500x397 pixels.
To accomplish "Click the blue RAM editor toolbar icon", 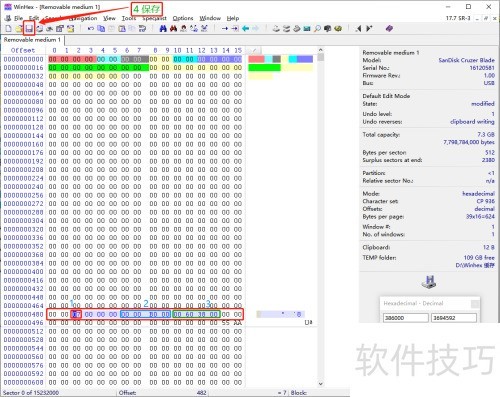I will [307, 29].
